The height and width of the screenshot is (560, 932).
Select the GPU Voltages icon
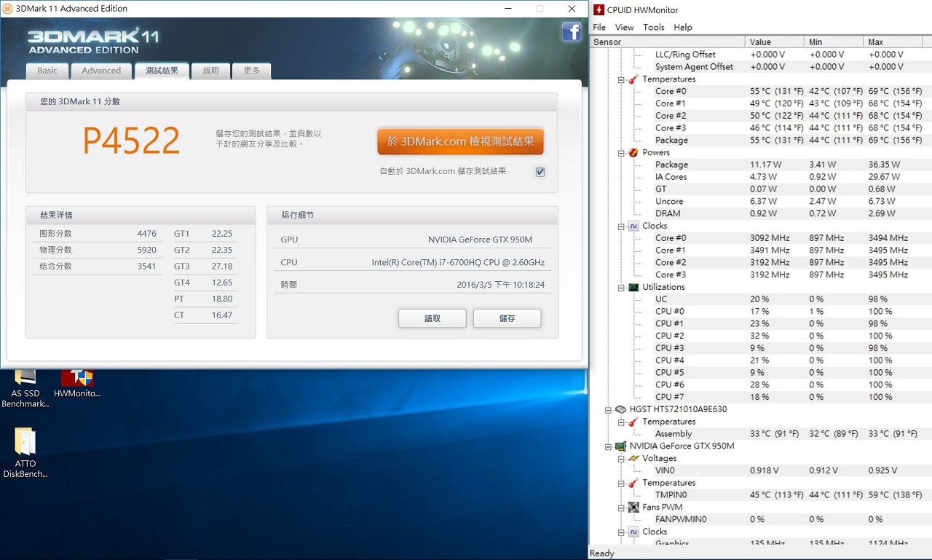point(633,458)
